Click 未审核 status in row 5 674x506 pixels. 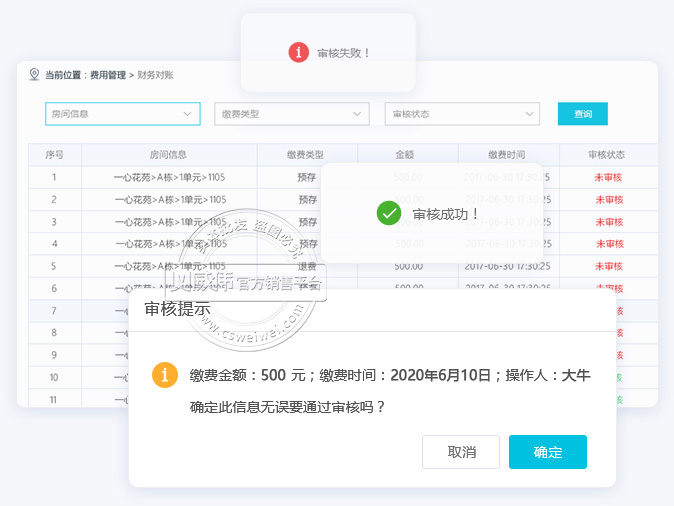click(x=609, y=266)
